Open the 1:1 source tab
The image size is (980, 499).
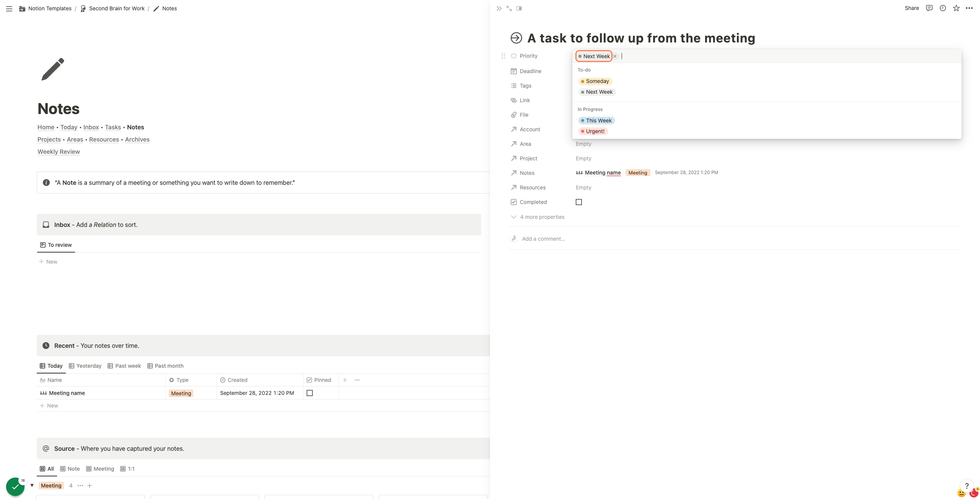127,469
